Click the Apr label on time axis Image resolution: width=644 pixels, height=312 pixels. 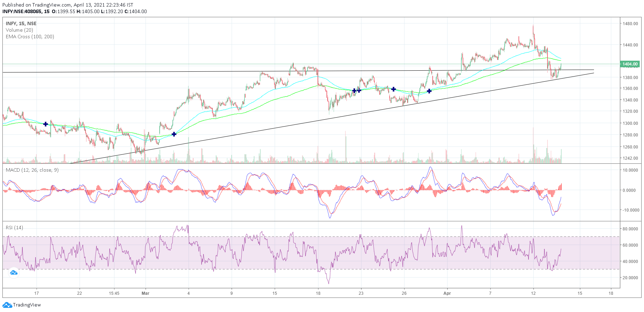pos(447,293)
